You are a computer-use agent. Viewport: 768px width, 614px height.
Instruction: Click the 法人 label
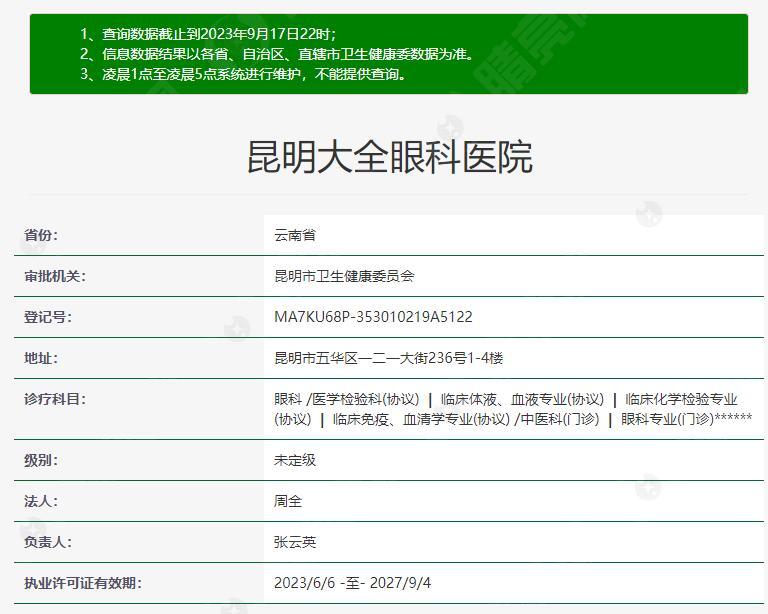pyautogui.click(x=41, y=501)
